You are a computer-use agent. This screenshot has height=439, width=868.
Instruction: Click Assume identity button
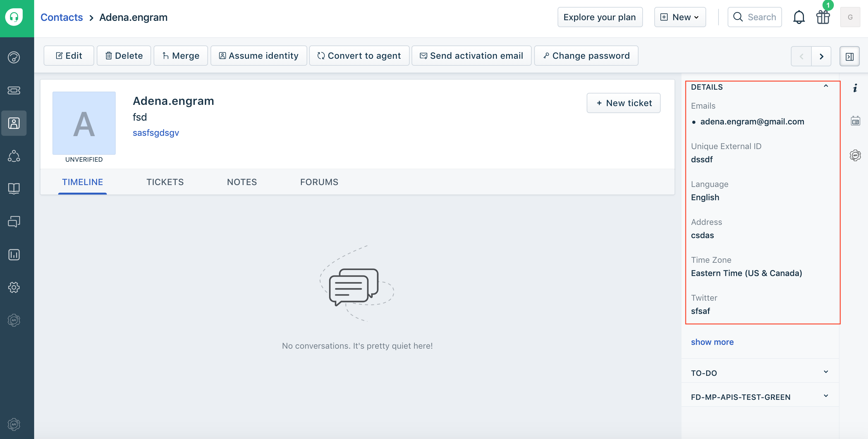[259, 56]
